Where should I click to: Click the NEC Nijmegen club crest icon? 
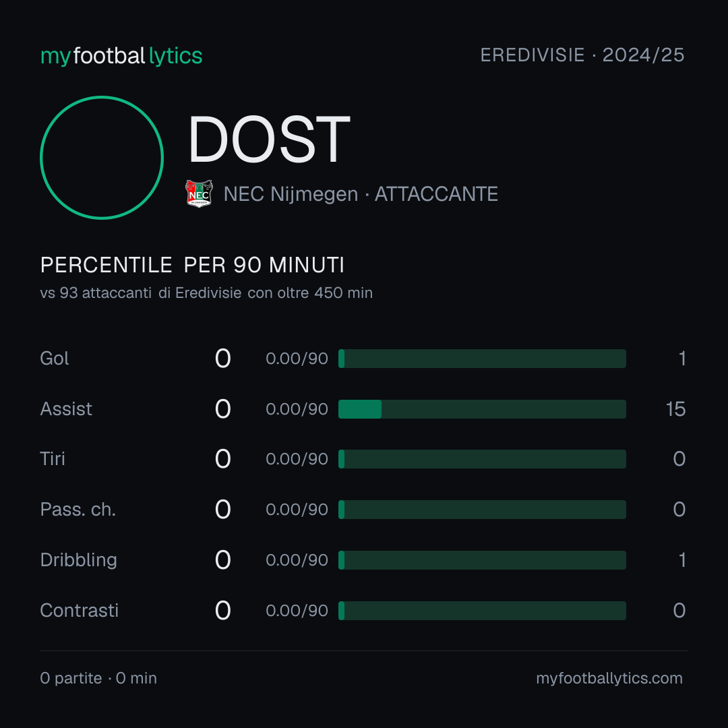pos(199,193)
